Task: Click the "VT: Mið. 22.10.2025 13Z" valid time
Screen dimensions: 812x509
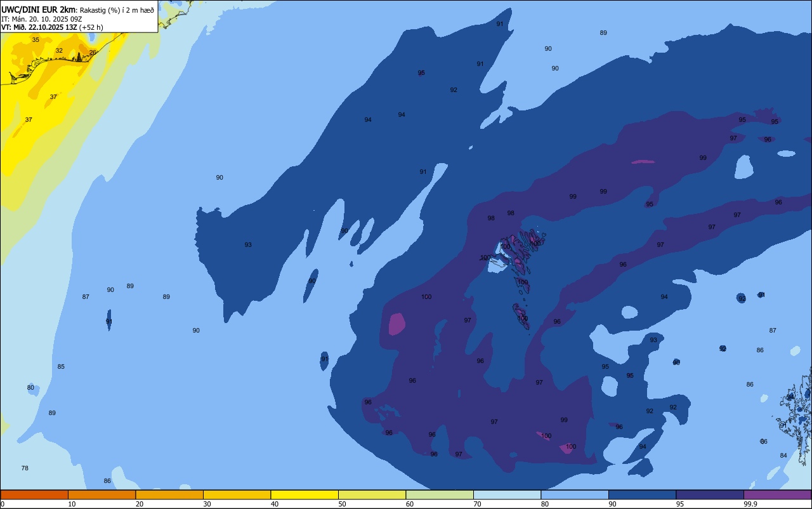Action: (x=39, y=27)
